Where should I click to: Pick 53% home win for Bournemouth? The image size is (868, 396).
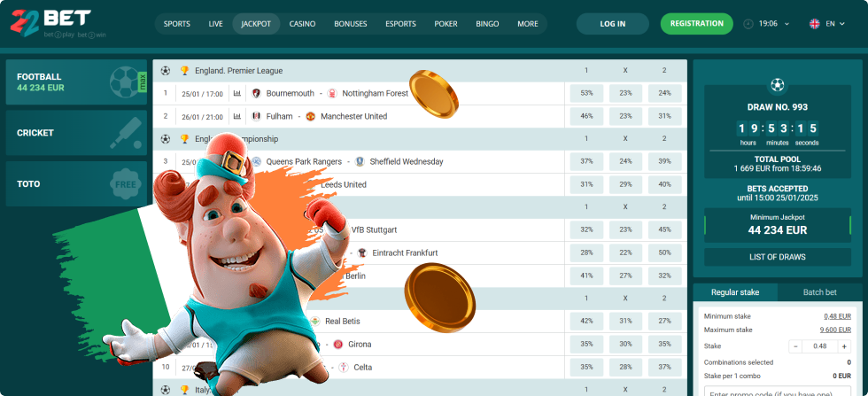(x=586, y=94)
